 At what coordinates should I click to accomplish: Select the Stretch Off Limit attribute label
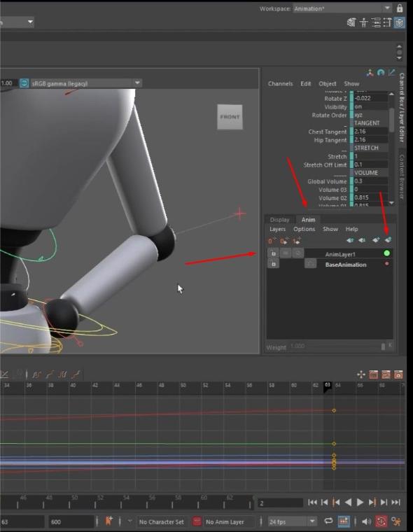pos(325,165)
